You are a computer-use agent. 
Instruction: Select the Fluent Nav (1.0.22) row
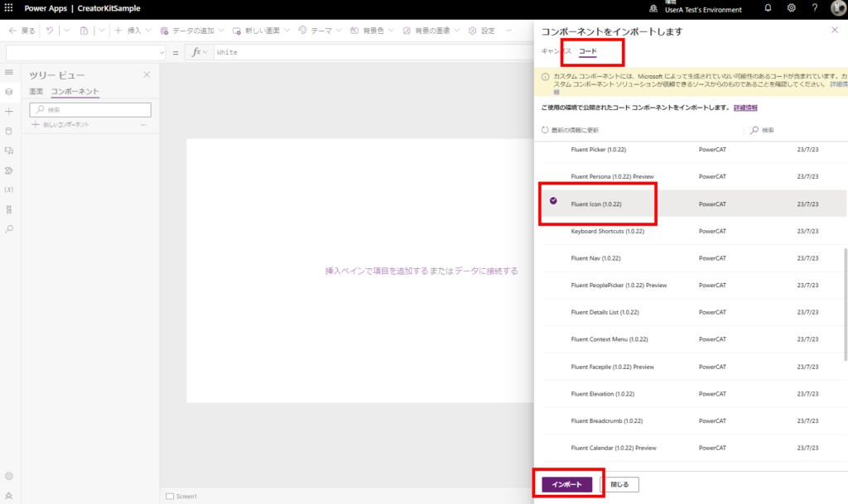pos(694,258)
